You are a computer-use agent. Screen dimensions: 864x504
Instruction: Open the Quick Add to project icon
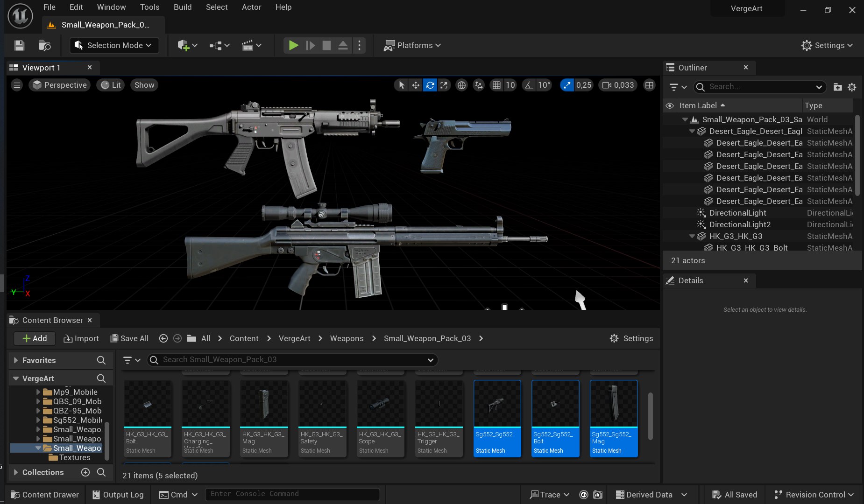pos(187,45)
